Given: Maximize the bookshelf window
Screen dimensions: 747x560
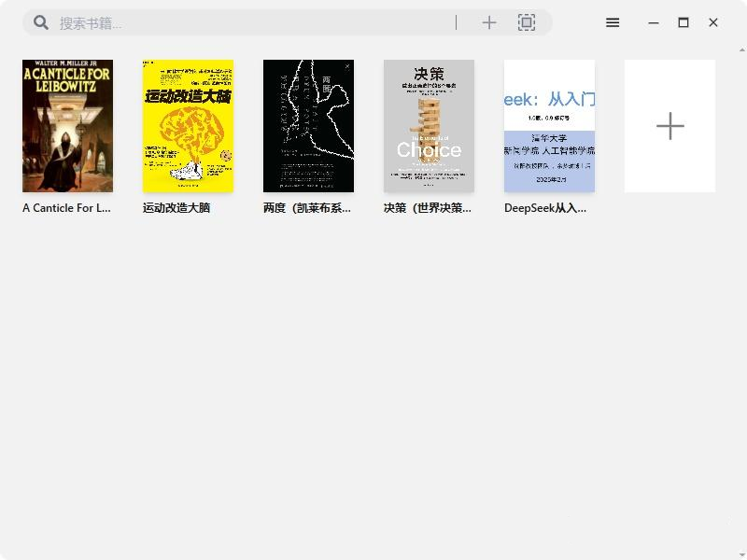Looking at the screenshot, I should pos(684,22).
